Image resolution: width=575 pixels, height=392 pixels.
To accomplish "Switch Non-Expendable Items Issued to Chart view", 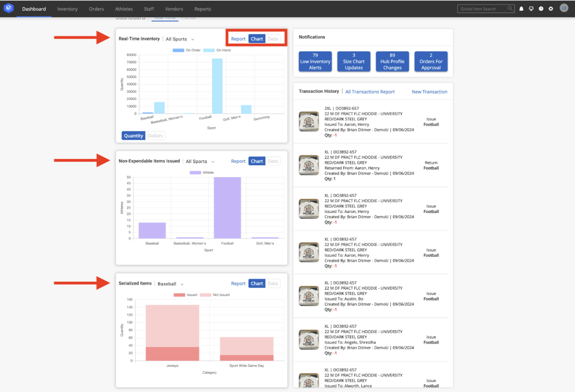I will (257, 161).
